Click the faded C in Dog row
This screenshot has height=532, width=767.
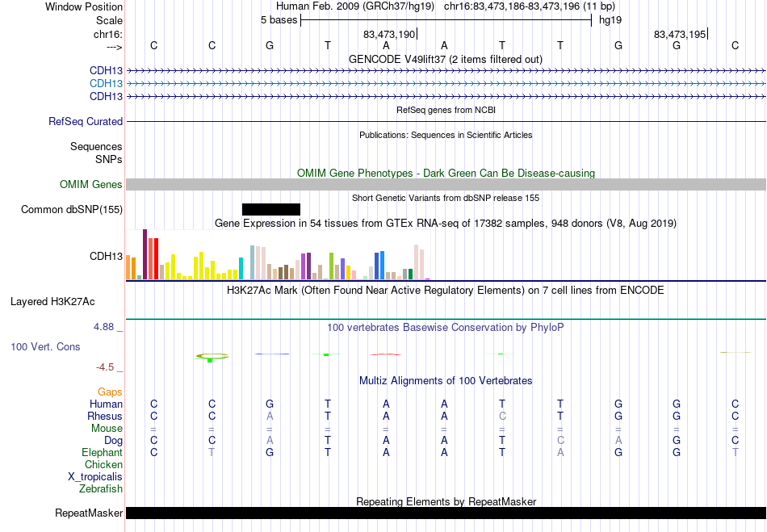click(560, 441)
